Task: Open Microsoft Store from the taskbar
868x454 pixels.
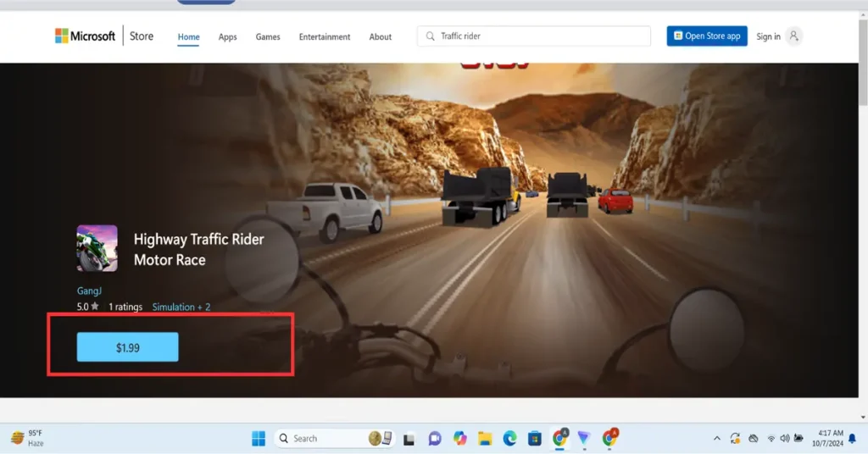Action: coord(535,439)
